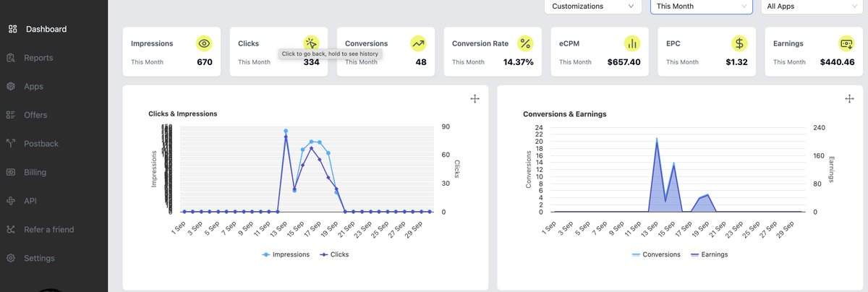Select the Conversion Rate value 14.37%
The image size is (868, 292).
pos(519,62)
